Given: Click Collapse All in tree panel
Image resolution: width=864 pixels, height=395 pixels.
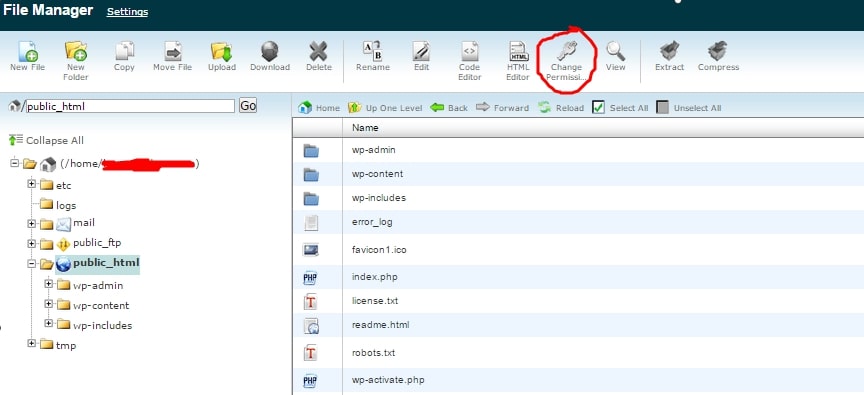Looking at the screenshot, I should [47, 140].
